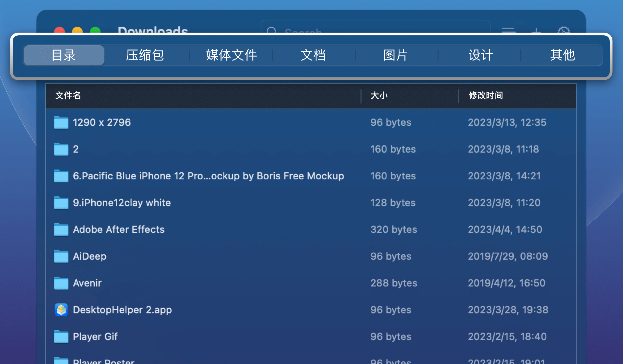Select the 6.Pacific Blue iPhone 12 Pro row name
Viewport: 623px width, 364px height.
click(x=208, y=176)
